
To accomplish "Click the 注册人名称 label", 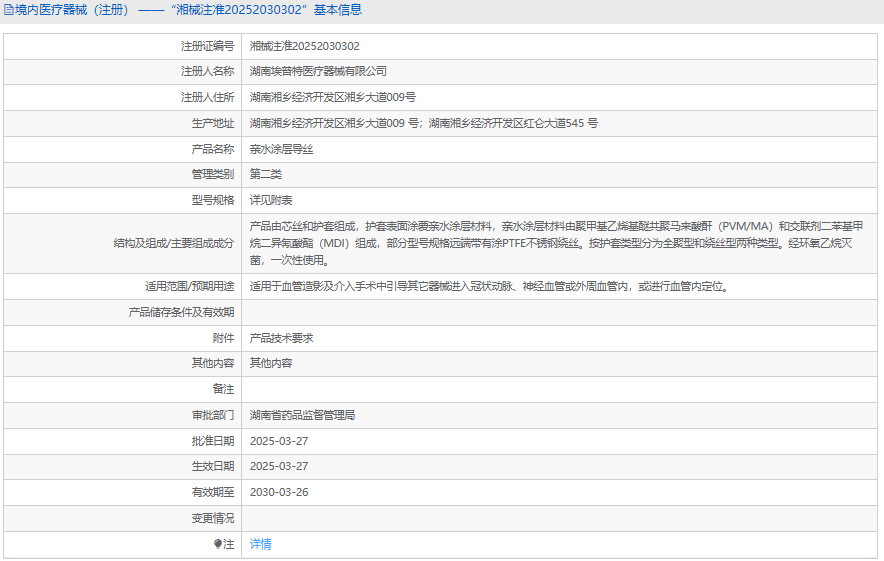I will (207, 72).
